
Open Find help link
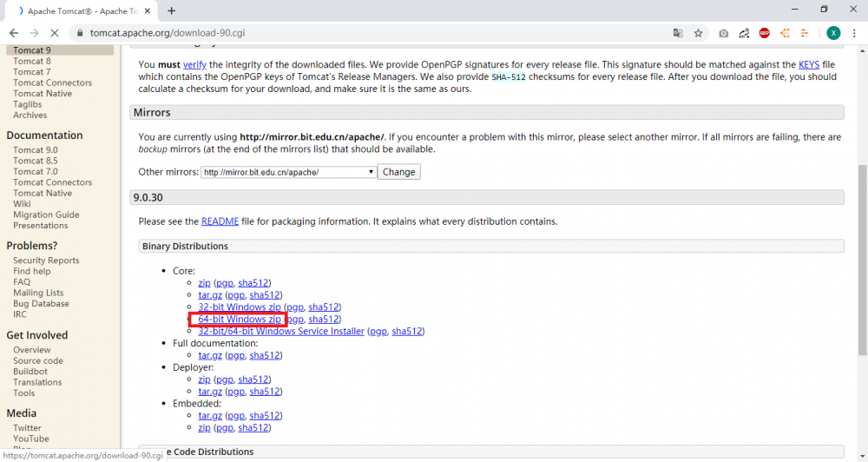(x=31, y=272)
